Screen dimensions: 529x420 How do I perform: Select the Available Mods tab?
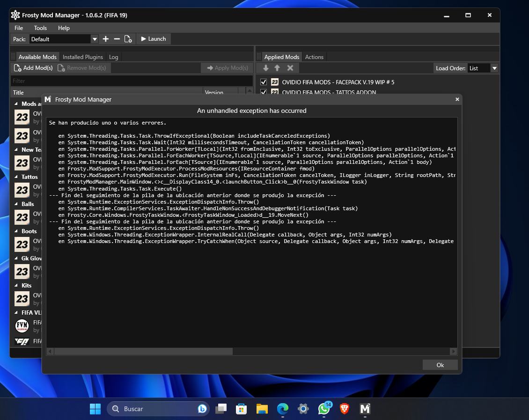pos(37,57)
